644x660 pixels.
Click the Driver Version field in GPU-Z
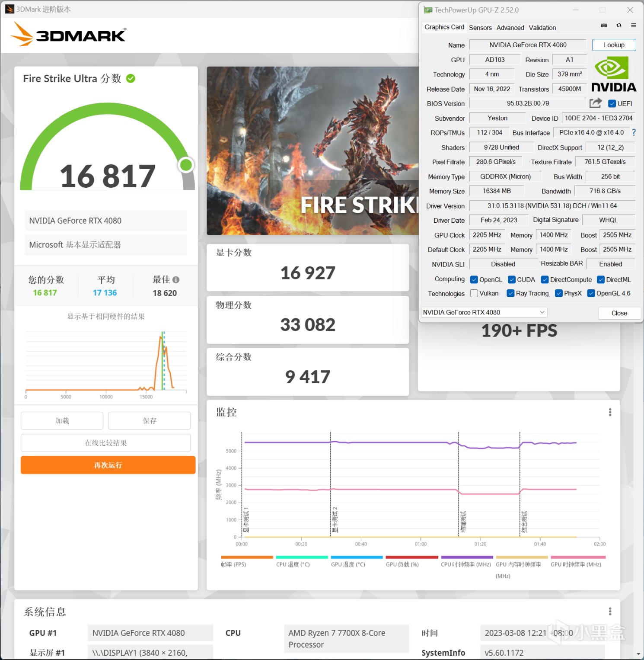552,205
